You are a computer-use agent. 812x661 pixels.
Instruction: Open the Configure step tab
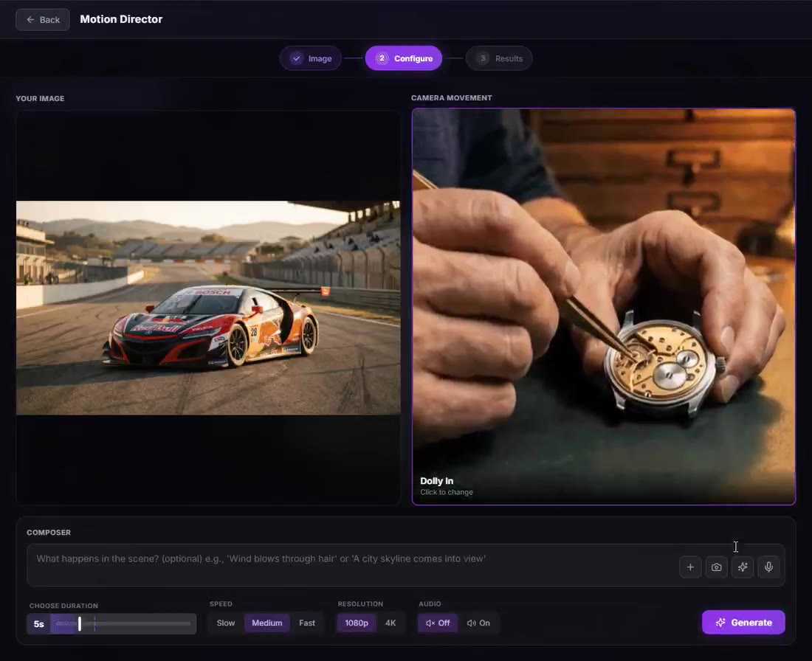pos(403,58)
